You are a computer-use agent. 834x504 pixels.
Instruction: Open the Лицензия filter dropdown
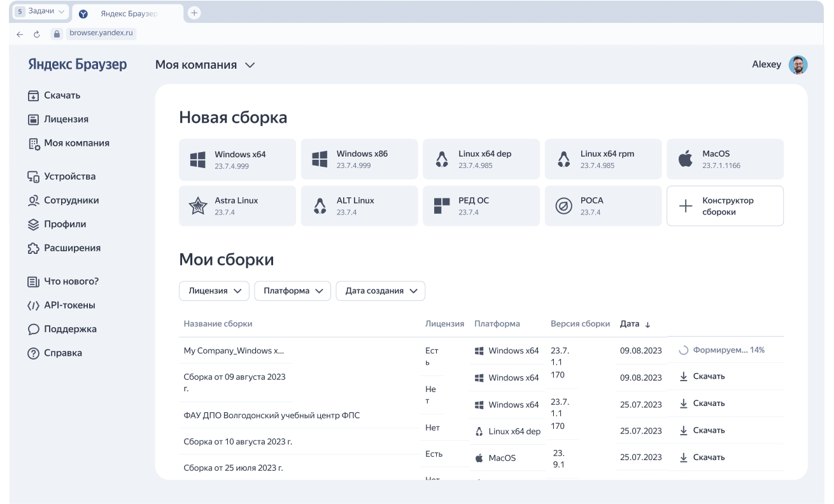pos(214,291)
